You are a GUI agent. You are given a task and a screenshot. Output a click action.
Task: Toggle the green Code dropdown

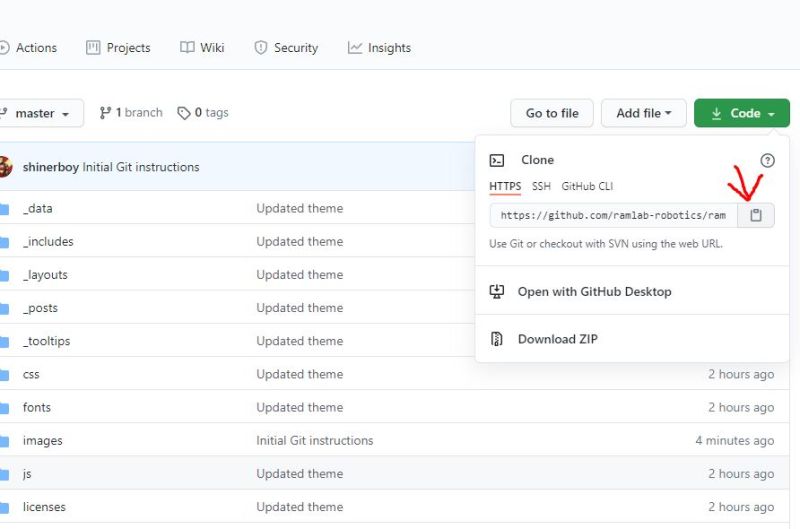pos(742,113)
